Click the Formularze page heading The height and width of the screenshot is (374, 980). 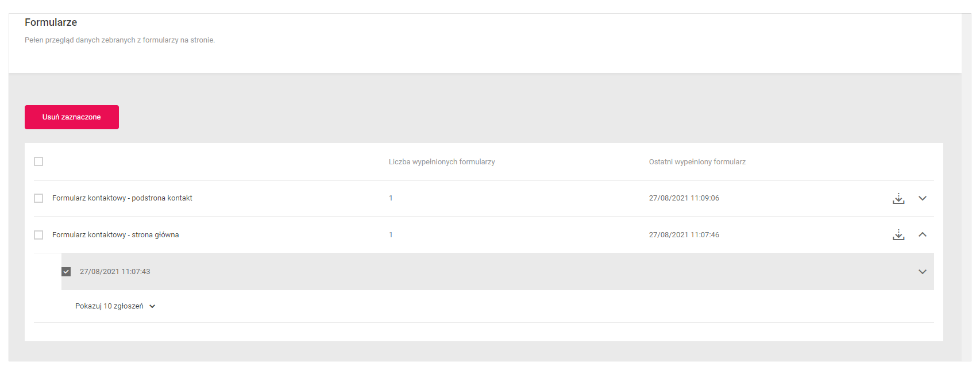[x=51, y=22]
